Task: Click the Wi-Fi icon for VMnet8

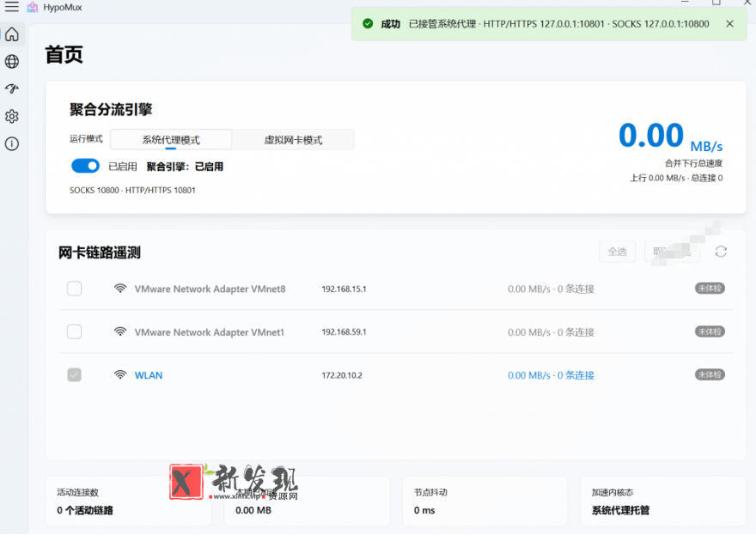Action: click(x=120, y=289)
